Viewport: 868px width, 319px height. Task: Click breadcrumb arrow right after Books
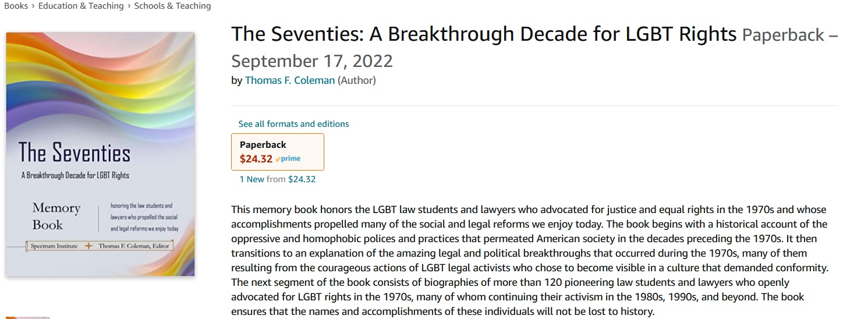click(33, 6)
